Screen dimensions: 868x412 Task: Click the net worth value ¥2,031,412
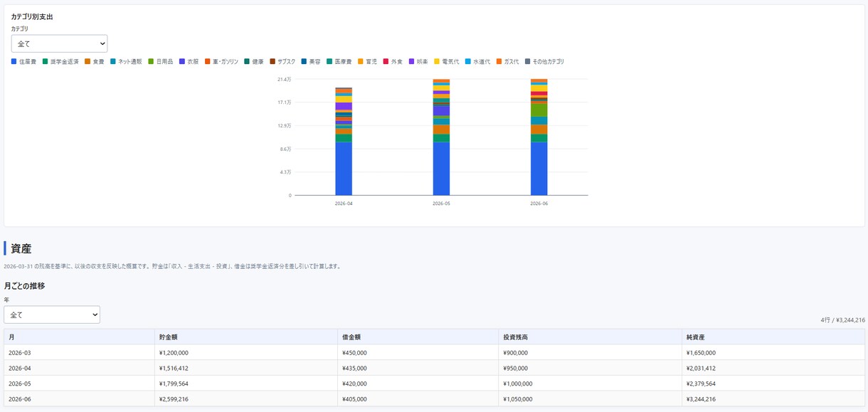701,369
